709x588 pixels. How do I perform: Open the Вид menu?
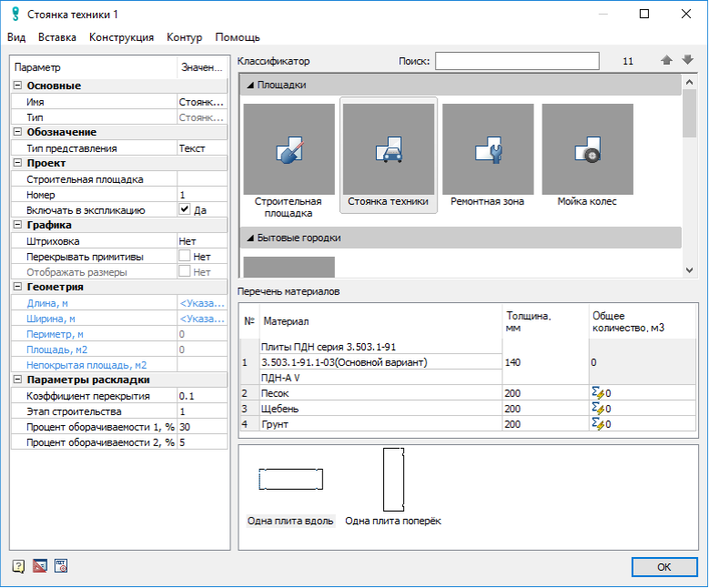pyautogui.click(x=16, y=37)
